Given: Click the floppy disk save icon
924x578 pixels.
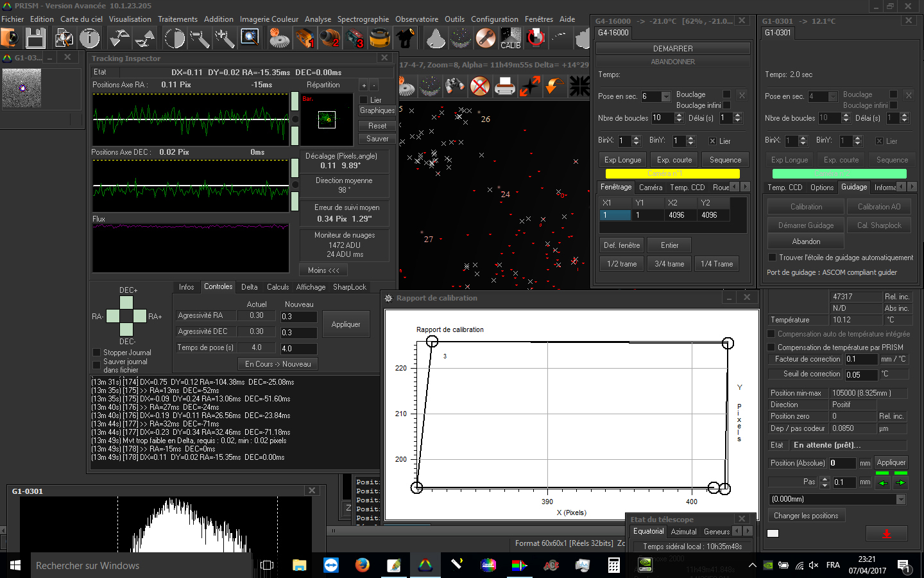Looking at the screenshot, I should [35, 39].
